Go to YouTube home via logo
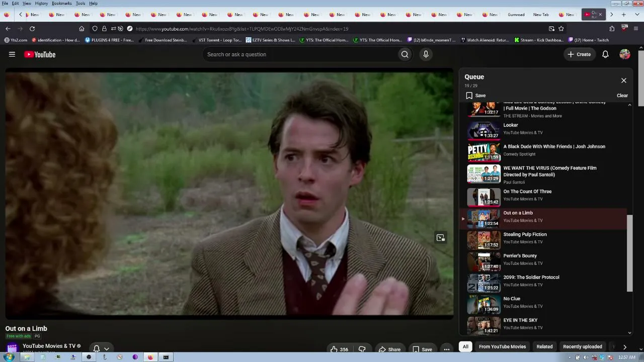 pos(40,54)
